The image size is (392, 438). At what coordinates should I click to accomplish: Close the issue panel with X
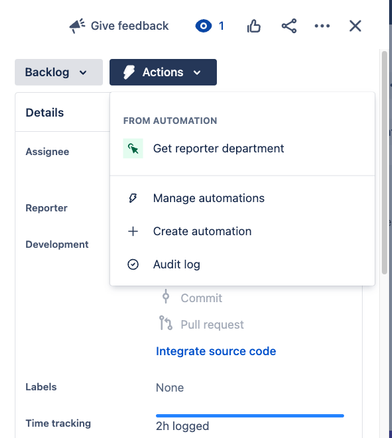(355, 26)
